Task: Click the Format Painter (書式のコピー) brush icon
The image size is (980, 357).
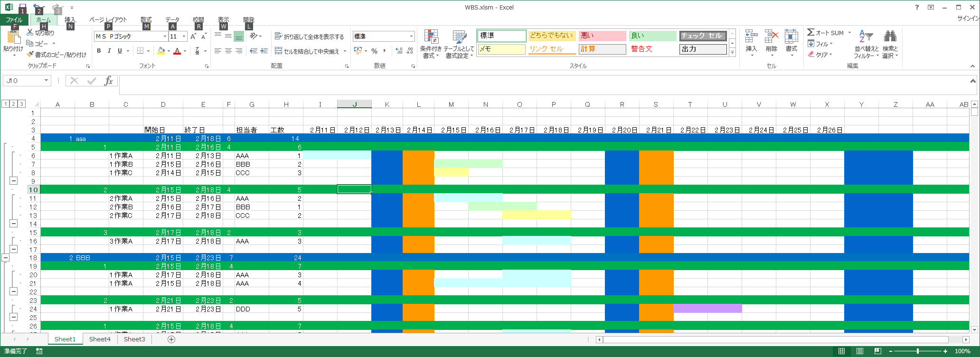Action: pyautogui.click(x=30, y=55)
